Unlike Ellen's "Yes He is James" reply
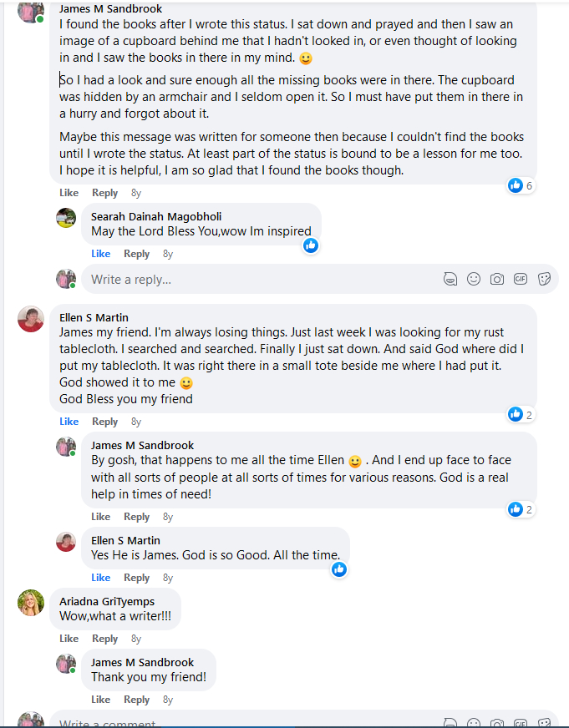This screenshot has width=569, height=728. point(100,578)
